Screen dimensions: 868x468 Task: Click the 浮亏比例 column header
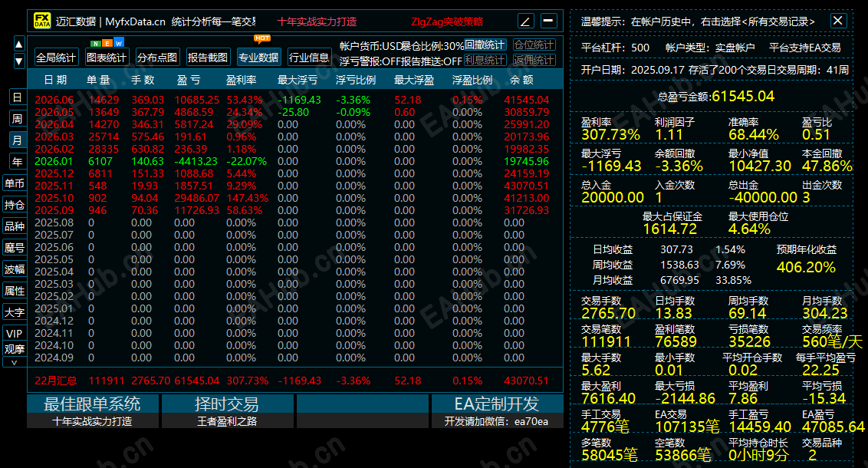click(356, 80)
